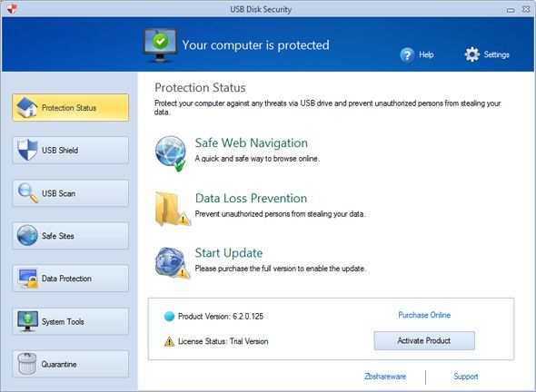Switch to the Safe Sites section
The image size is (536, 392).
pyautogui.click(x=71, y=236)
